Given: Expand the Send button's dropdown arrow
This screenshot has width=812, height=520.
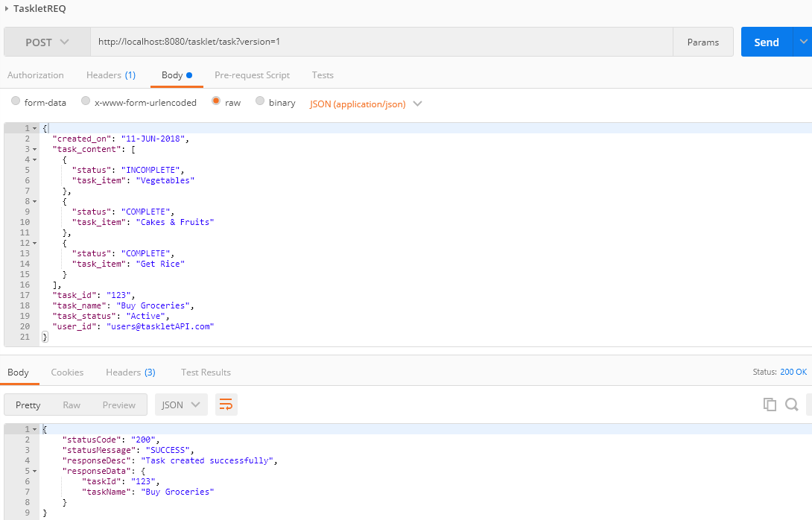Looking at the screenshot, I should (802, 42).
